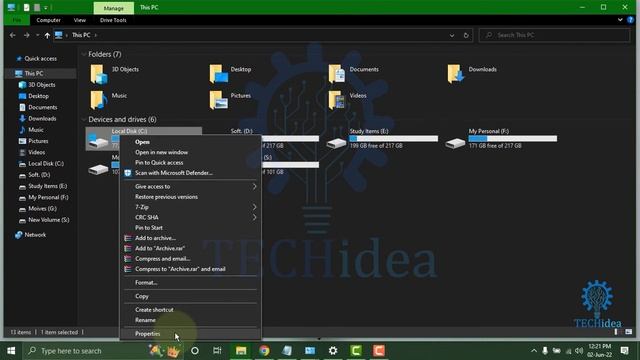The height and width of the screenshot is (360, 640).
Task: Show hidden system tray icons
Action: (533, 351)
